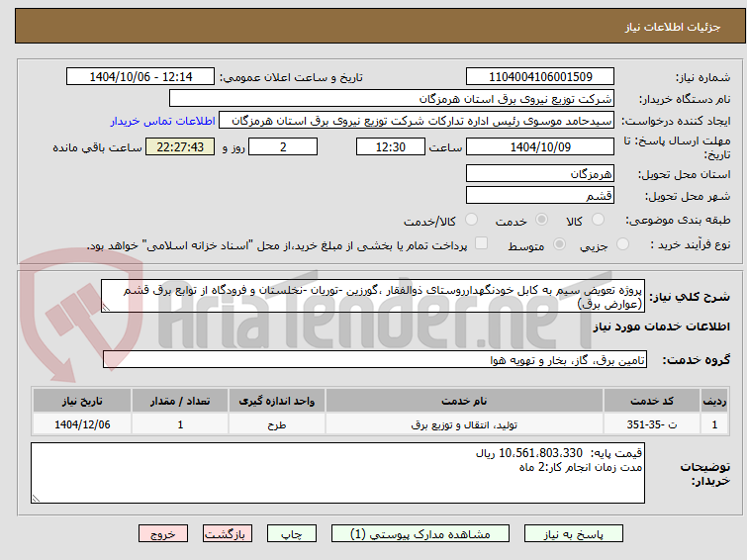
Task: Click the پاسخ به نیاز button
Action: click(573, 534)
